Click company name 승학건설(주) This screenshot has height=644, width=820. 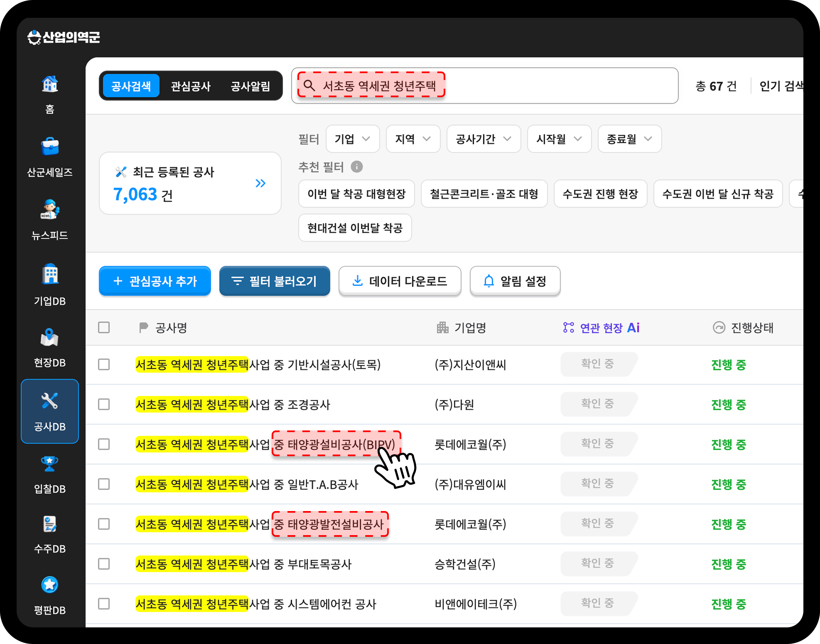click(465, 564)
